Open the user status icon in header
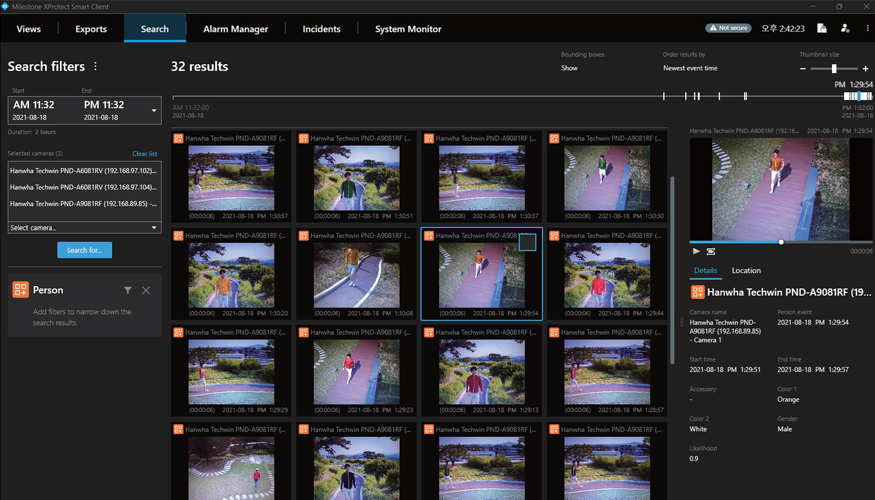Image resolution: width=875 pixels, height=500 pixels. tap(845, 28)
